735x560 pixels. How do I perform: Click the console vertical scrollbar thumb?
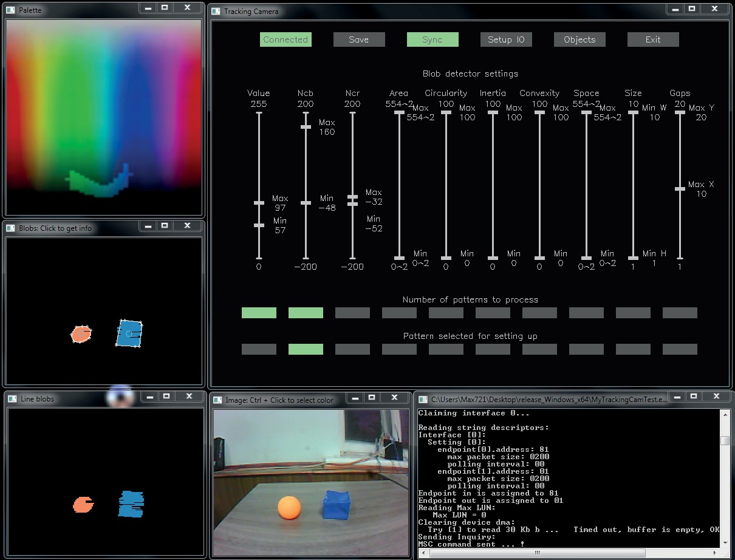(x=724, y=441)
